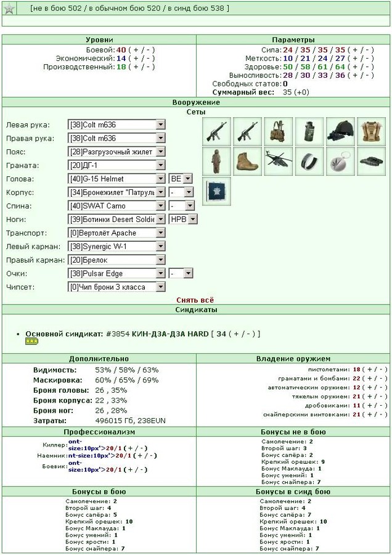The image size is (392, 555).
Task: Increase Производственный level with its plus link
Action: click(x=136, y=67)
